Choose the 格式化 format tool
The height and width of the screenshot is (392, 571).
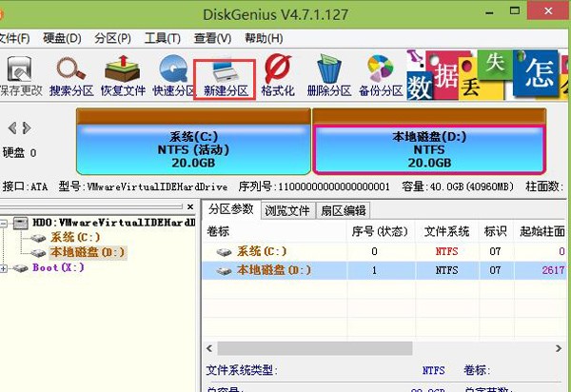(x=278, y=76)
